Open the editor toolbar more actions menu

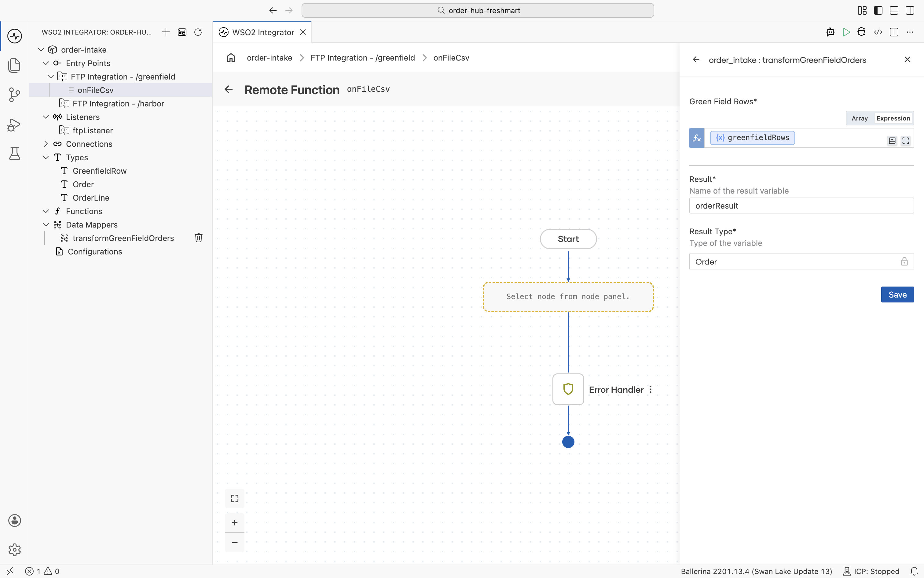pyautogui.click(x=910, y=32)
